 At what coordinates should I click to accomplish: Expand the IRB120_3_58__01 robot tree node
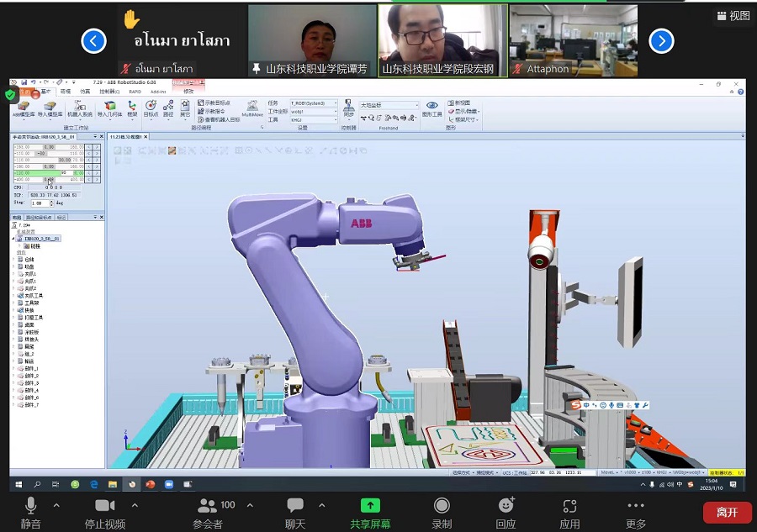click(13, 239)
